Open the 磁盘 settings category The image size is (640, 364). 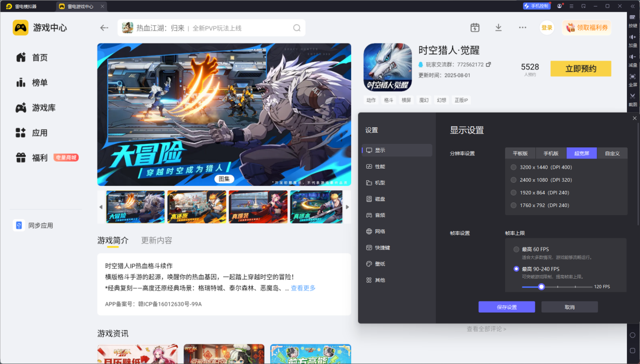coord(397,199)
